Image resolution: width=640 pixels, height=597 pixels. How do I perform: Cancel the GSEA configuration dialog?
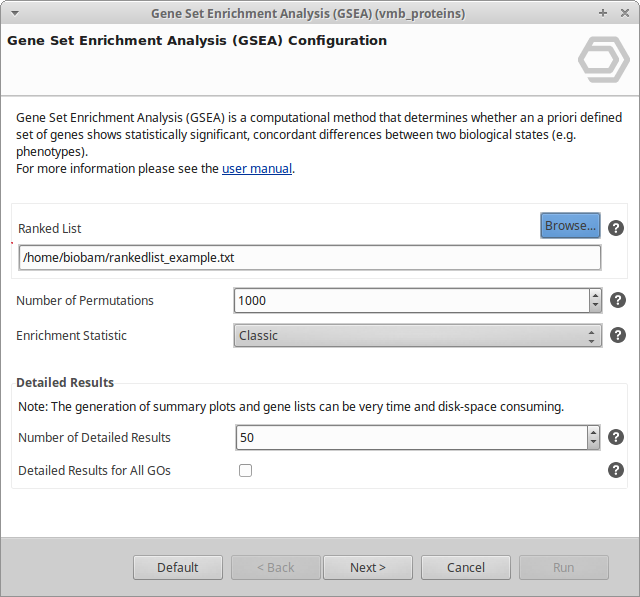coord(465,567)
